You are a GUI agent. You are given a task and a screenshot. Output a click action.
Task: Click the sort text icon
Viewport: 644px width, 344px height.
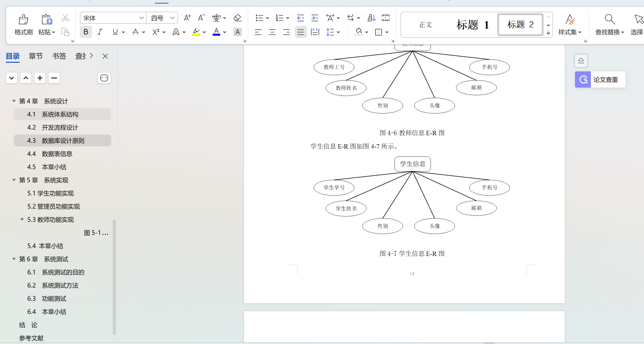click(371, 18)
